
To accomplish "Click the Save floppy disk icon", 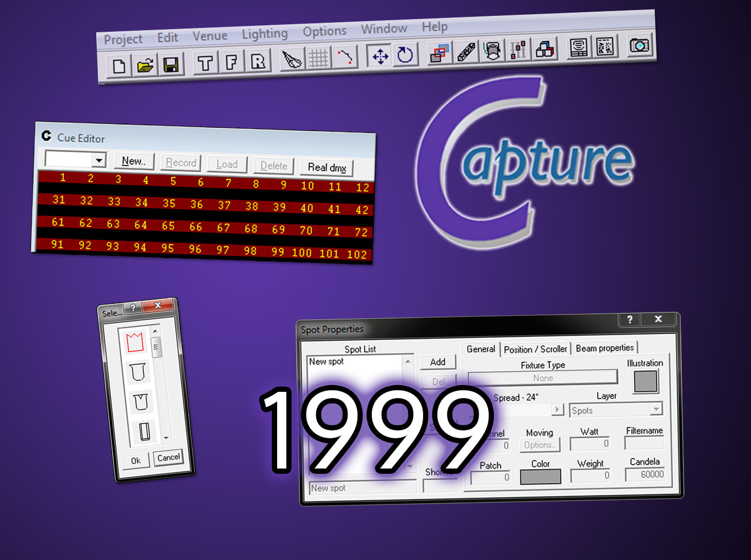I will click(171, 65).
